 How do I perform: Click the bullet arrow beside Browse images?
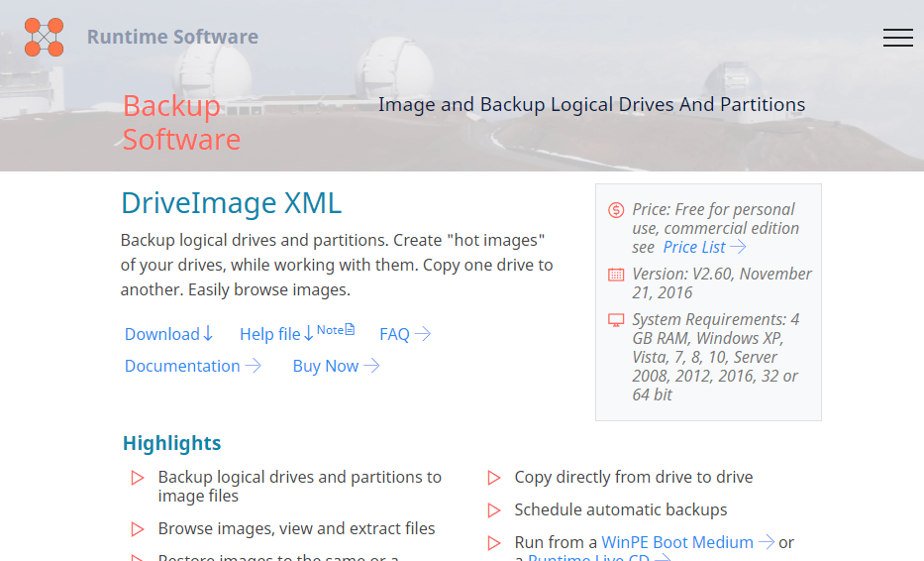click(138, 529)
